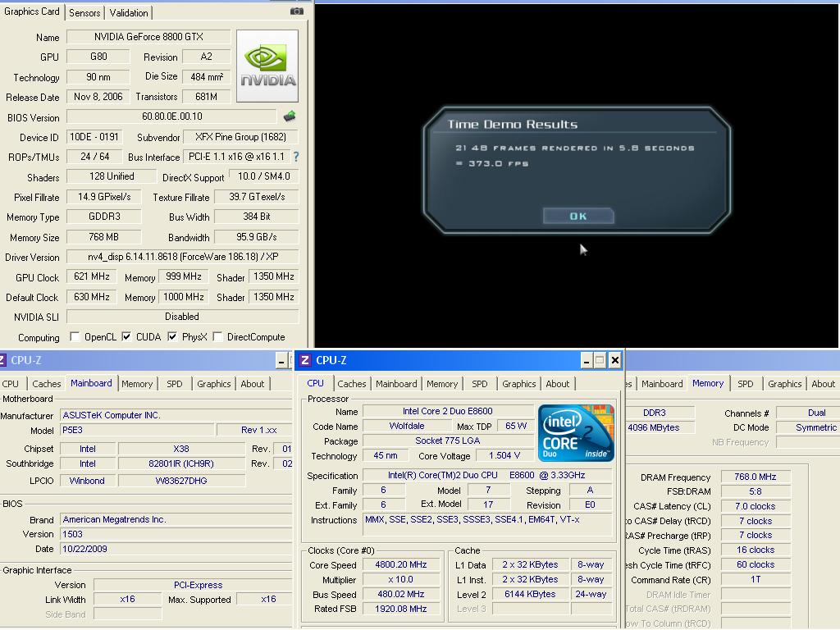Close the middle CPU-Z window
Viewport: 840px width, 630px height.
(x=614, y=361)
